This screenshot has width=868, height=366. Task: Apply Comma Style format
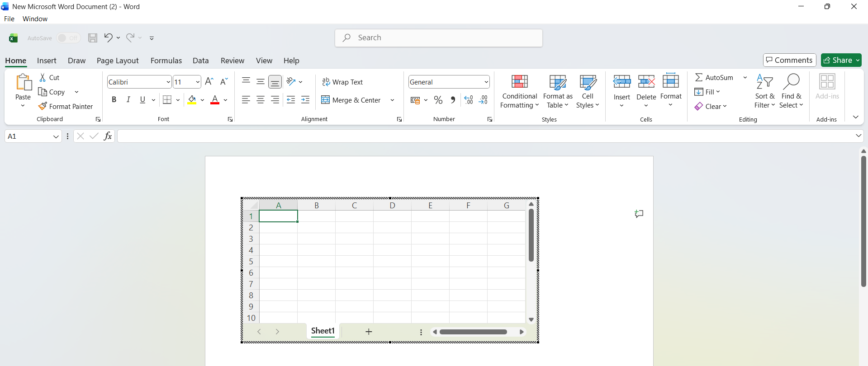click(453, 100)
